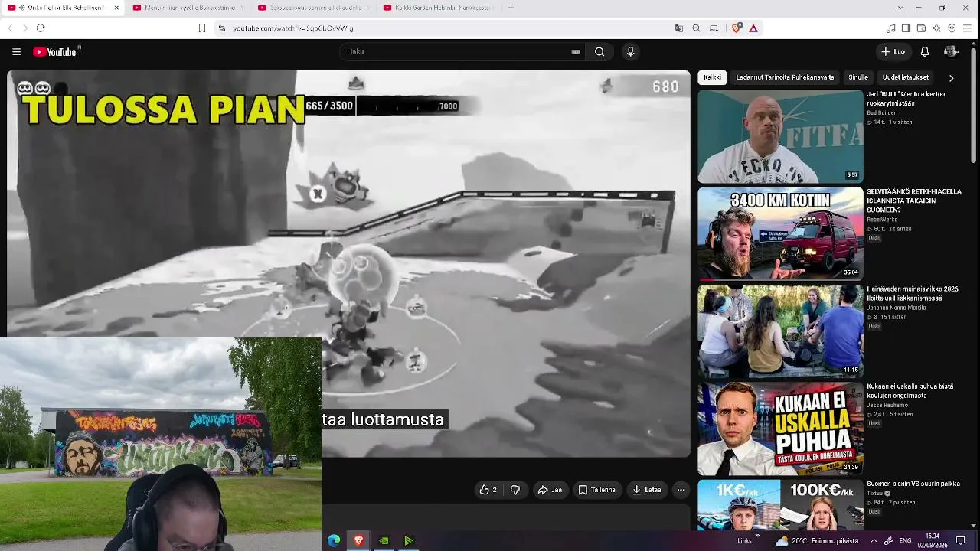Image resolution: width=980 pixels, height=551 pixels.
Task: Open 'Suomen pienin VS suurin palkka' title
Action: [x=913, y=484]
